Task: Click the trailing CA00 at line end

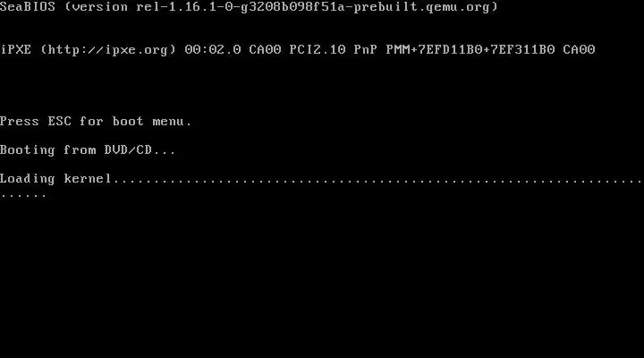Action: coord(579,50)
